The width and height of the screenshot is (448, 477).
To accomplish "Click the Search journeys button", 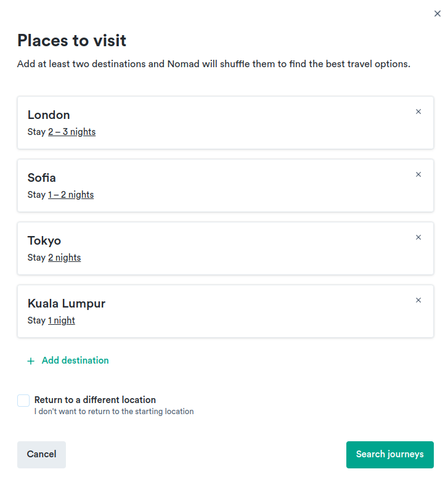I will click(x=390, y=454).
